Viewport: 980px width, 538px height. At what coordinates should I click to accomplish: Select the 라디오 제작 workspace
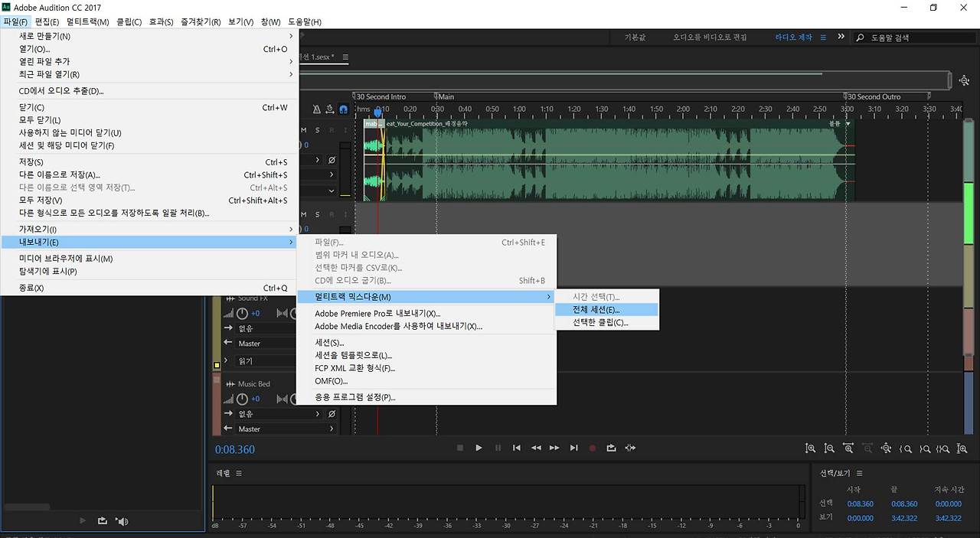tap(795, 37)
